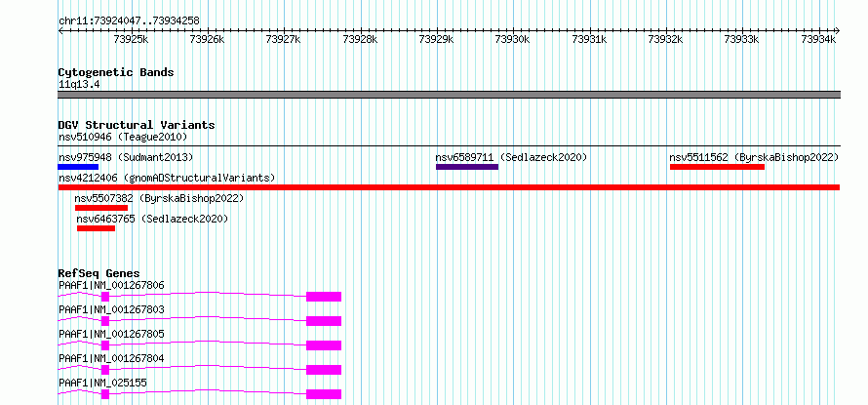The width and height of the screenshot is (868, 405).
Task: Click large exon of PAAF1 NM_025155
Action: [324, 394]
